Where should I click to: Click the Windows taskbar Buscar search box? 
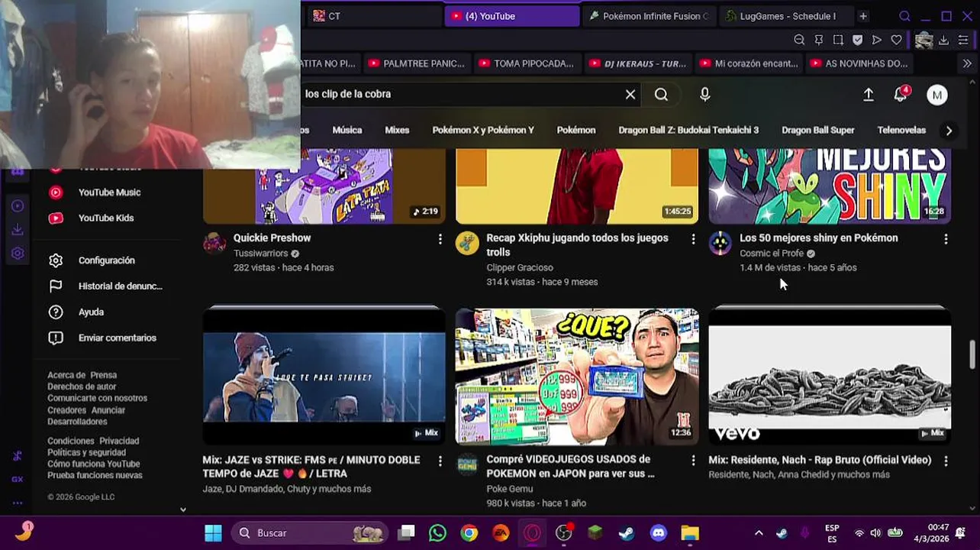click(x=309, y=533)
